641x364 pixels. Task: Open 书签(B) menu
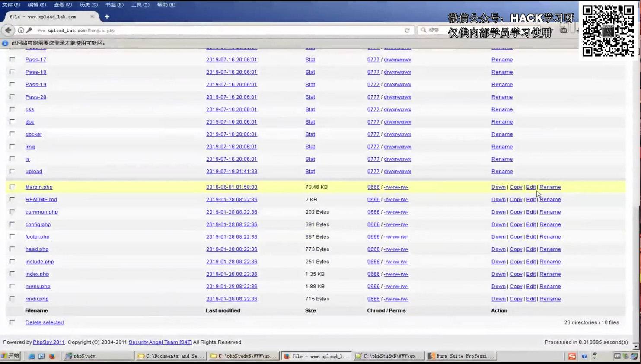point(114,5)
